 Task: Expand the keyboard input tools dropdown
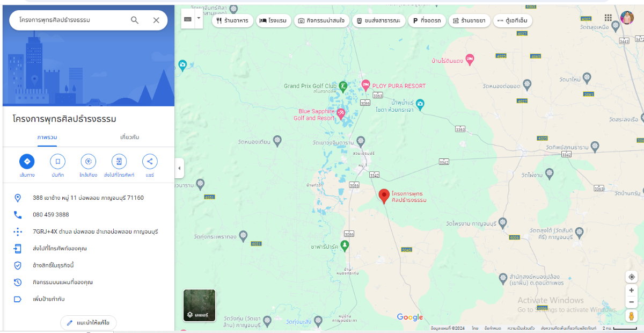tap(199, 18)
